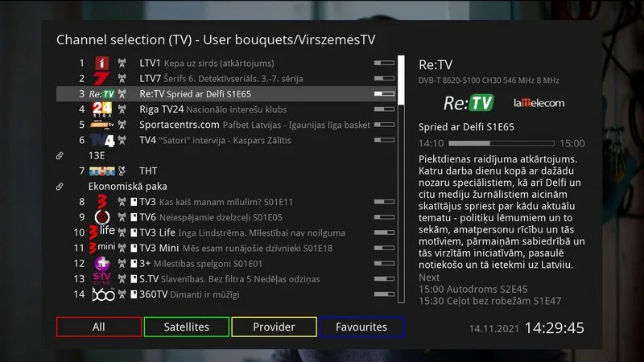644x362 pixels.
Task: Select TV3 Kas kaiš manam mīlulim row
Action: [x=226, y=202]
